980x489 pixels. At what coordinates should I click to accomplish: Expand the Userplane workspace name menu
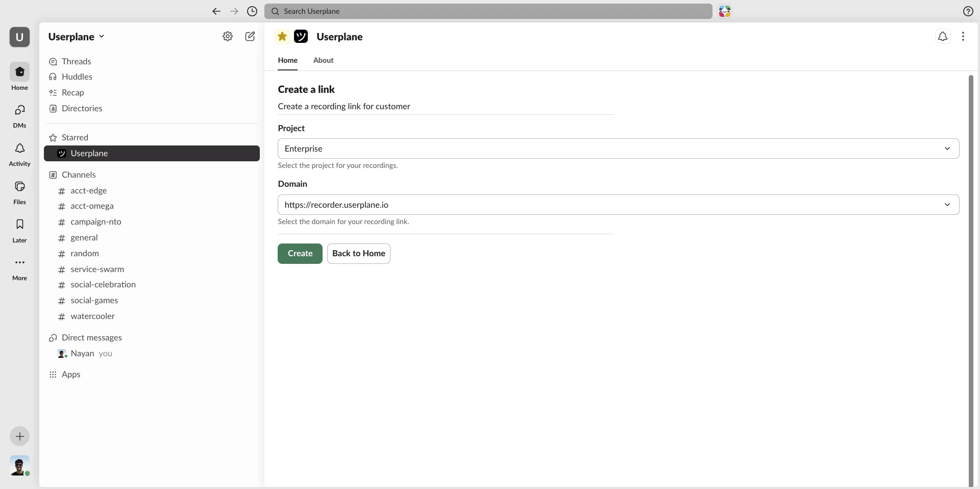point(77,37)
